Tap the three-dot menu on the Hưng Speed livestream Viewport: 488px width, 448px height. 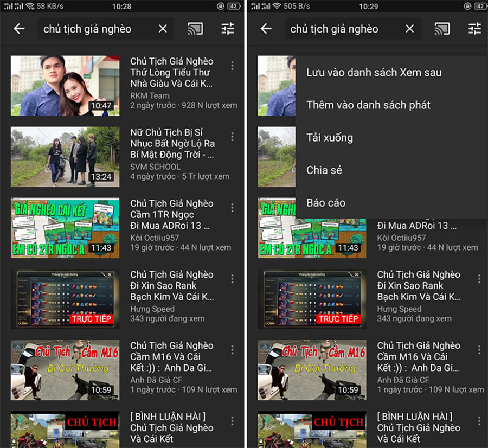(233, 278)
